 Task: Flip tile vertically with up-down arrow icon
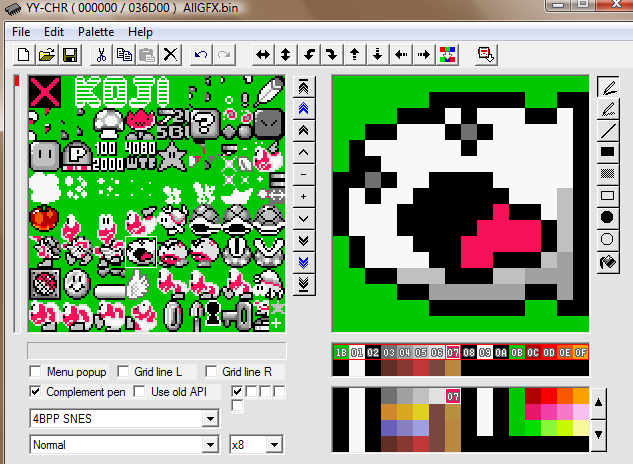coord(286,55)
